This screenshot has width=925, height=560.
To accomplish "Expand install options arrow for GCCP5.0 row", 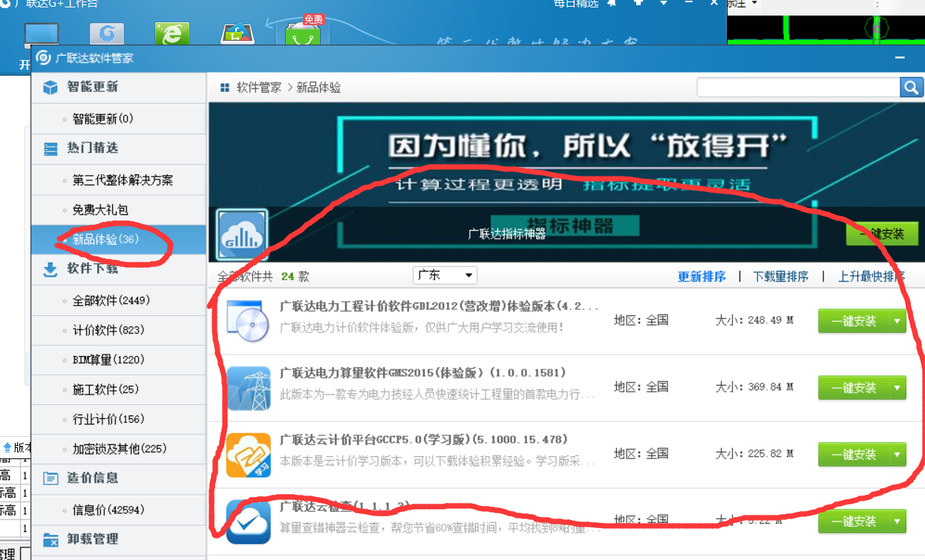I will click(898, 455).
